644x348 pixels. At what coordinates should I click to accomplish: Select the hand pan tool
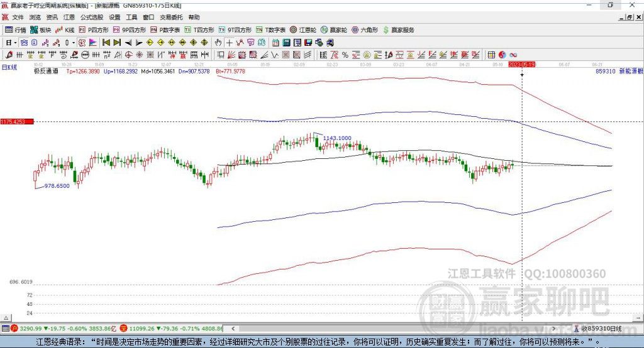click(x=218, y=43)
